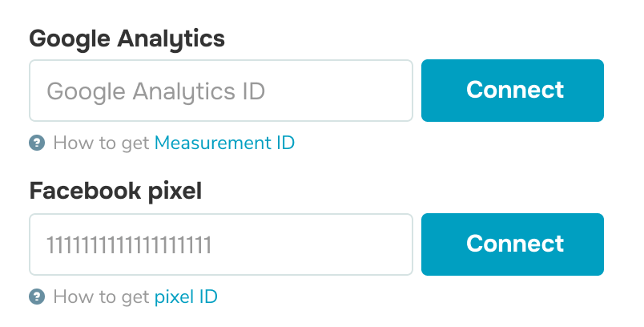
Task: Click "How to get" text under Facebook pixel field
Action: tap(101, 297)
